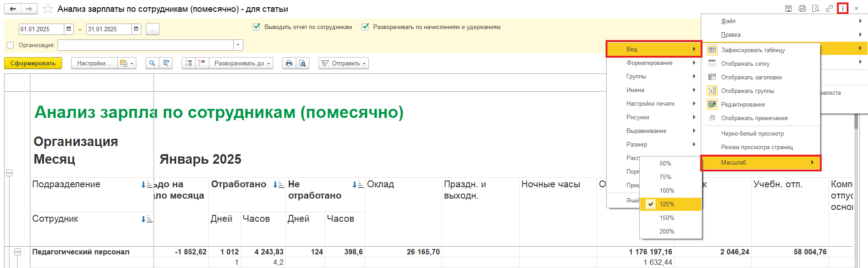Click the period selection ellipsis button
Viewport: 868px width, 268px height.
tap(153, 29)
